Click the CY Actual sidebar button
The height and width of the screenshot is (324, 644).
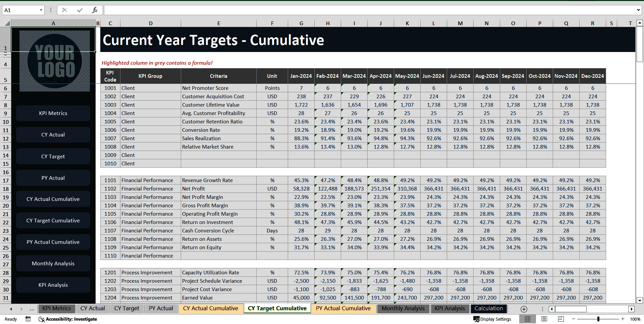53,135
